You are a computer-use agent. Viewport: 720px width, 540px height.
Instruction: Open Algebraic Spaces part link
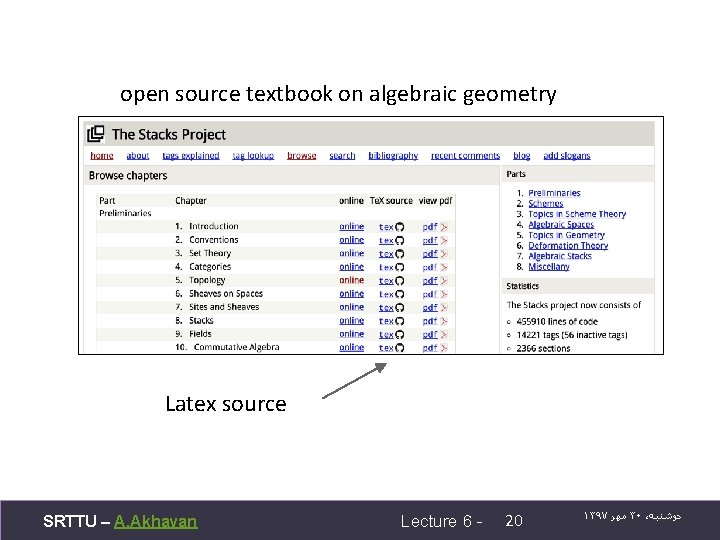coord(561,225)
